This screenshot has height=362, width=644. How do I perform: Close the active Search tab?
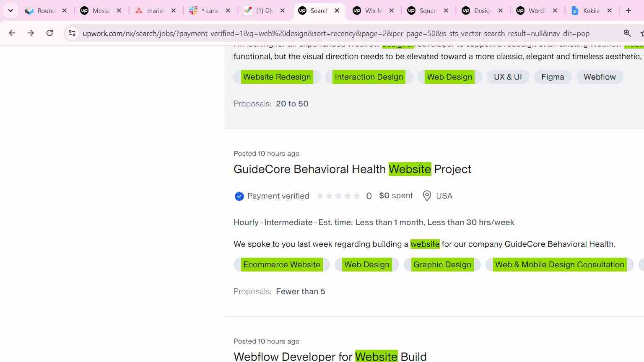tap(337, 10)
